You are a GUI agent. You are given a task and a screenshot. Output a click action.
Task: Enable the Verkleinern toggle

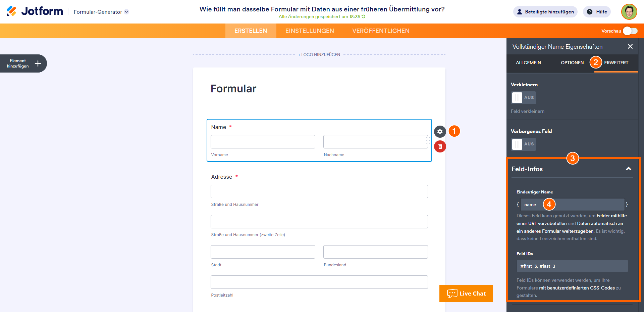click(x=523, y=98)
